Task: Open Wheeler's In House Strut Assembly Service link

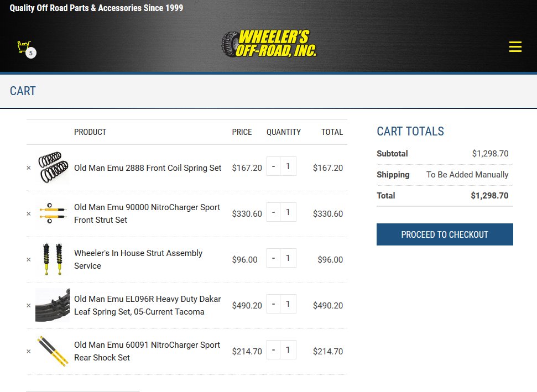Action: [x=138, y=259]
